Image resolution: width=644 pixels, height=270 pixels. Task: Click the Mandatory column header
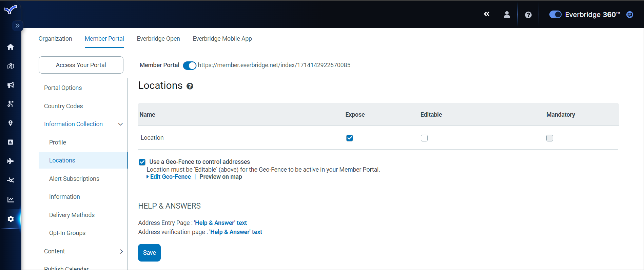(x=561, y=115)
